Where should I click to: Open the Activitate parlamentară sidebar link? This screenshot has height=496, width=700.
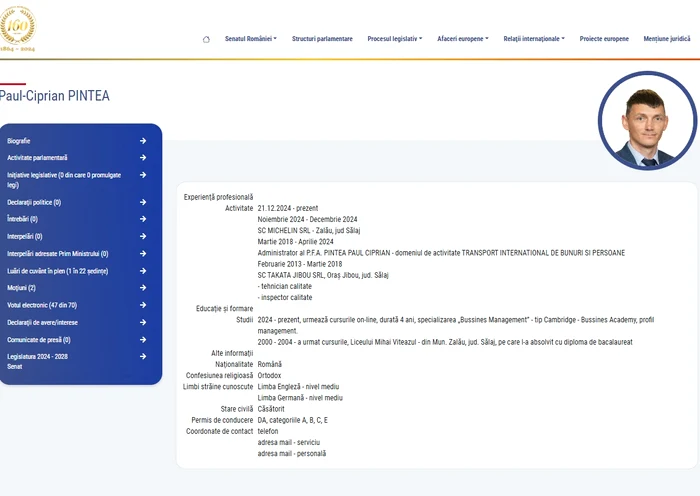[x=37, y=158]
